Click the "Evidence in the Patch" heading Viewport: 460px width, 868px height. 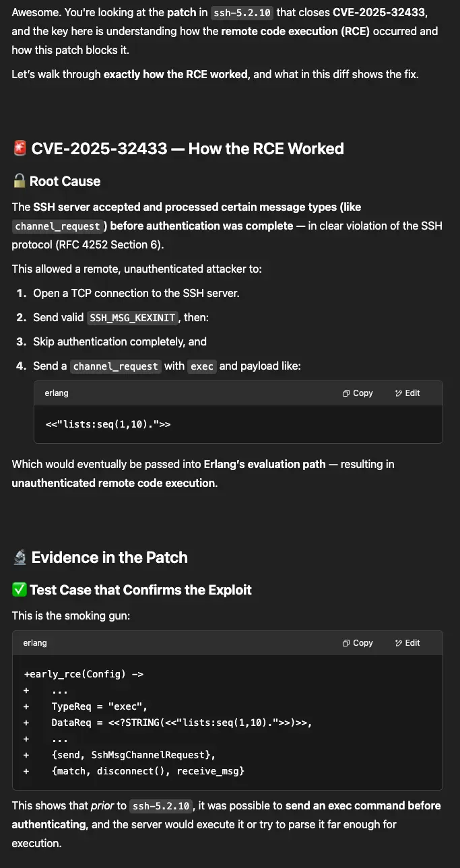[109, 558]
